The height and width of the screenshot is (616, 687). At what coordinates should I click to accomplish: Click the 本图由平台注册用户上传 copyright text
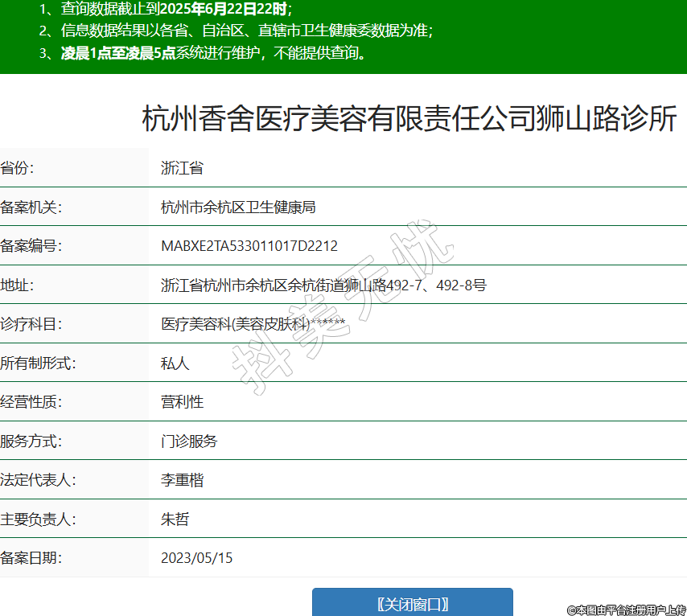[626, 610]
